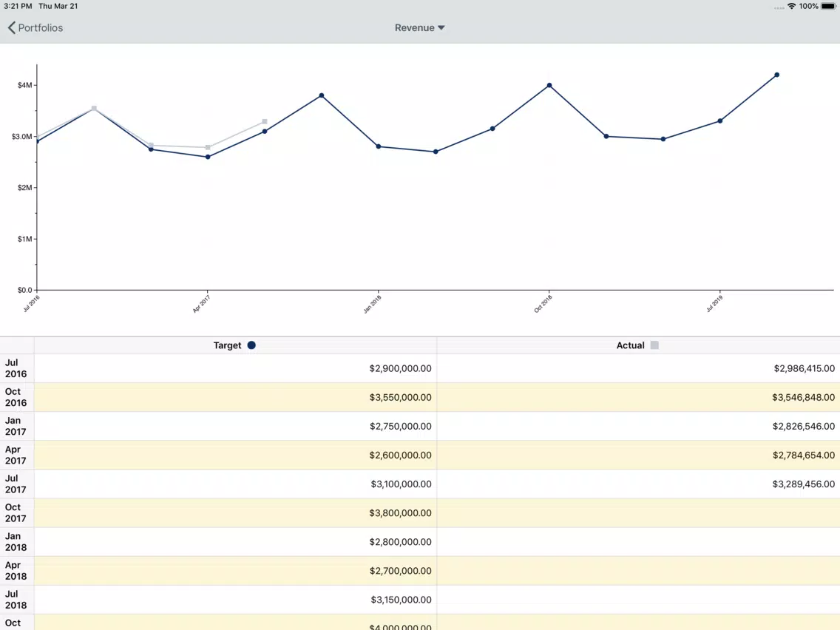Select the Jan 2017 row label
Image resolution: width=840 pixels, height=630 pixels.
tap(16, 427)
